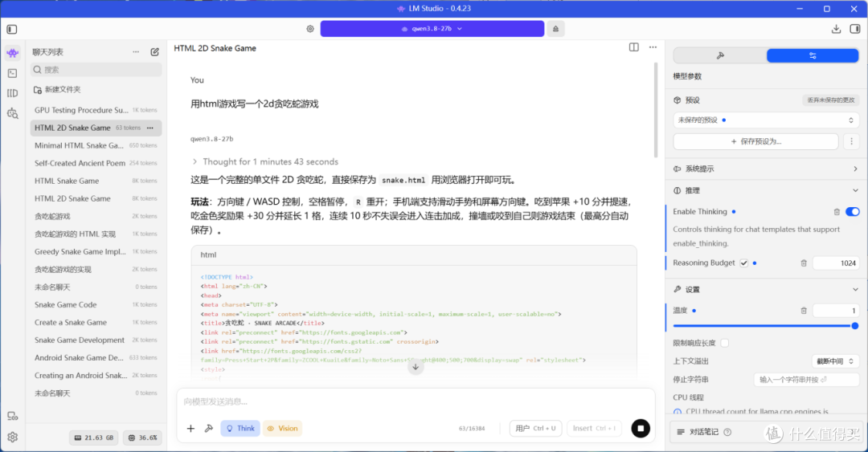This screenshot has width=868, height=452.
Task: Expand the 系统提示 section
Action: click(766, 169)
